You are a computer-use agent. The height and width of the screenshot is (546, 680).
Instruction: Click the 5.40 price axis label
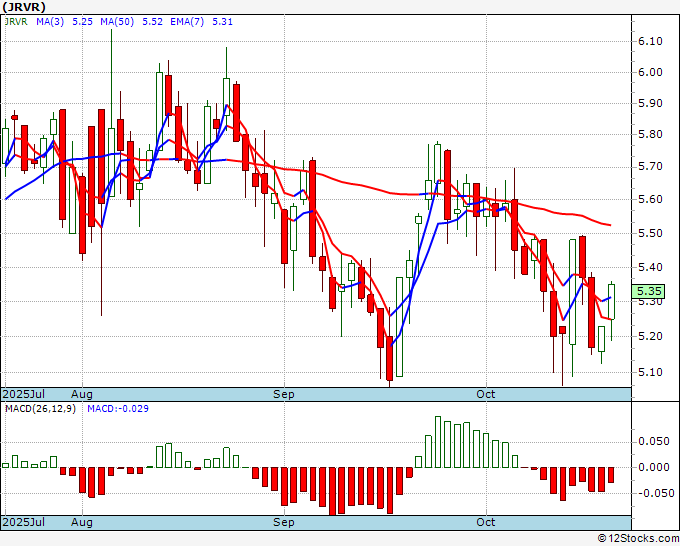[x=651, y=267]
